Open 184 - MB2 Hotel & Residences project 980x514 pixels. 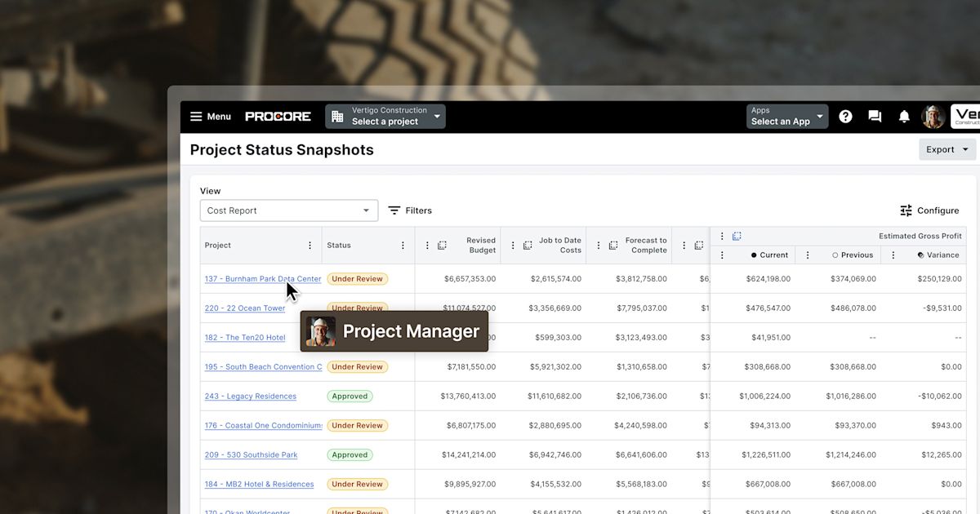point(259,485)
